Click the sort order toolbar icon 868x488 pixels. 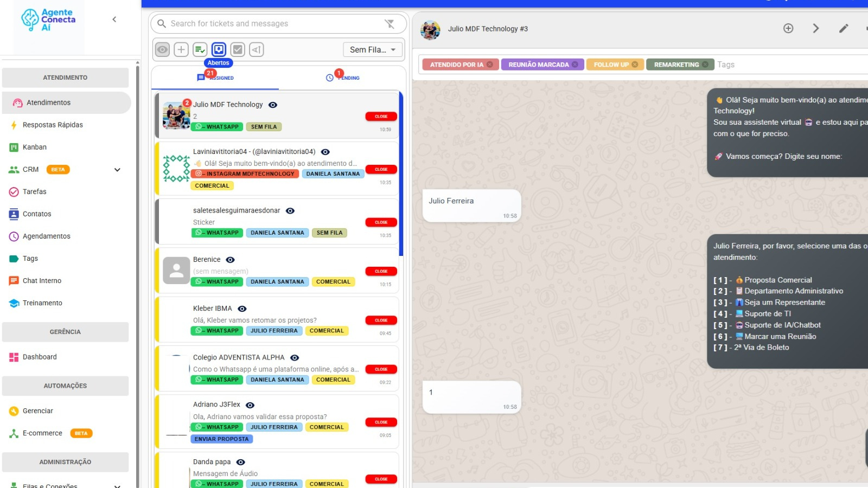[257, 49]
